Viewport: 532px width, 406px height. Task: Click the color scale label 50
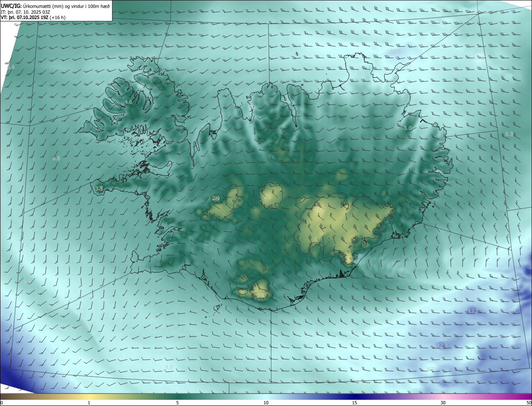click(529, 403)
